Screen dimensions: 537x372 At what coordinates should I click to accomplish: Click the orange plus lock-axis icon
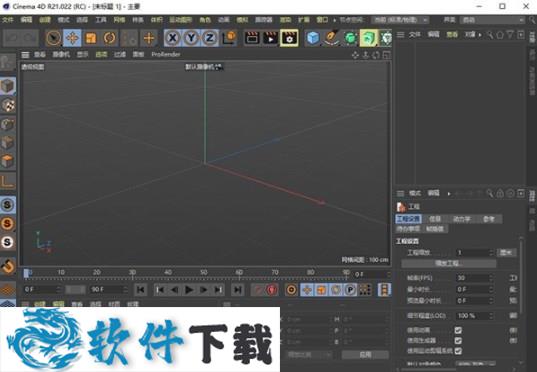click(x=149, y=38)
